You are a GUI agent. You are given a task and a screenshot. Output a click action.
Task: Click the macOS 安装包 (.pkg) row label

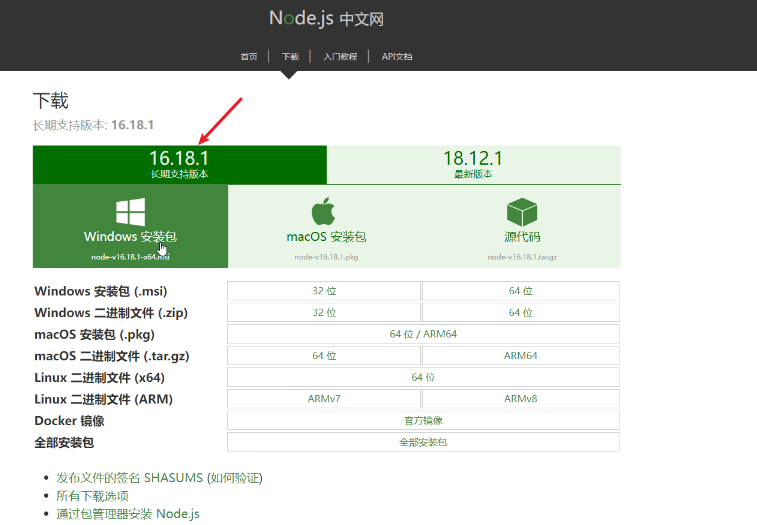[x=95, y=335]
